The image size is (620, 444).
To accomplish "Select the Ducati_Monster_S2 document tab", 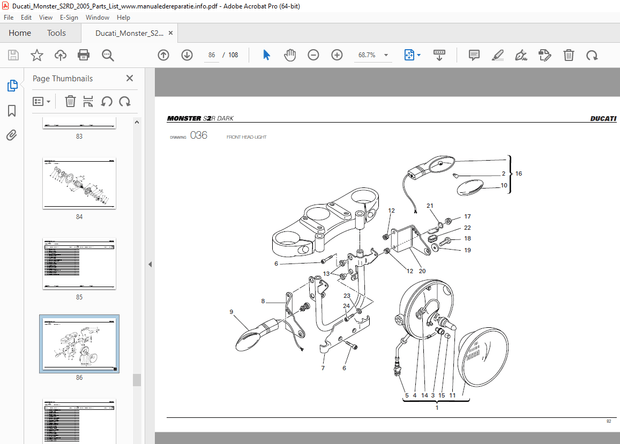I will pos(129,33).
